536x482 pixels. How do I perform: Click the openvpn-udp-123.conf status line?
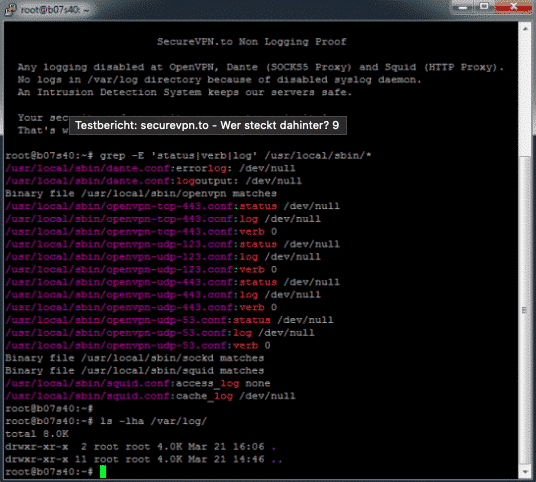tap(173, 244)
